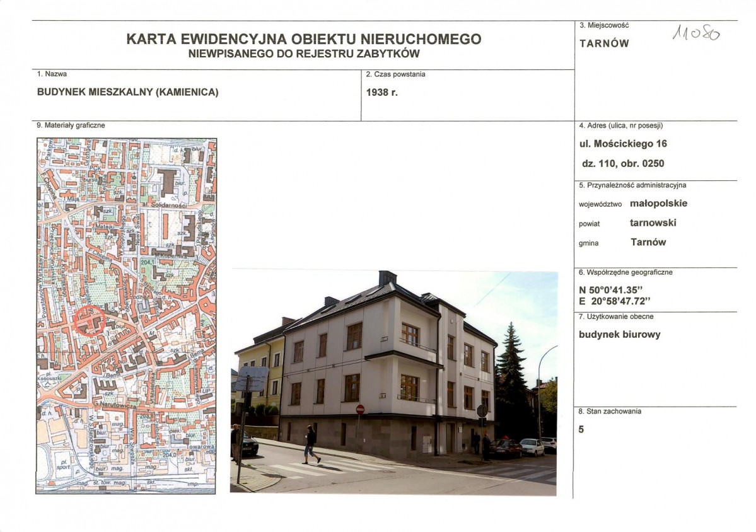Image resolution: width=756 pixels, height=532 pixels.
Task: Click the '3. Miejscowość' label
Action: pyautogui.click(x=604, y=25)
